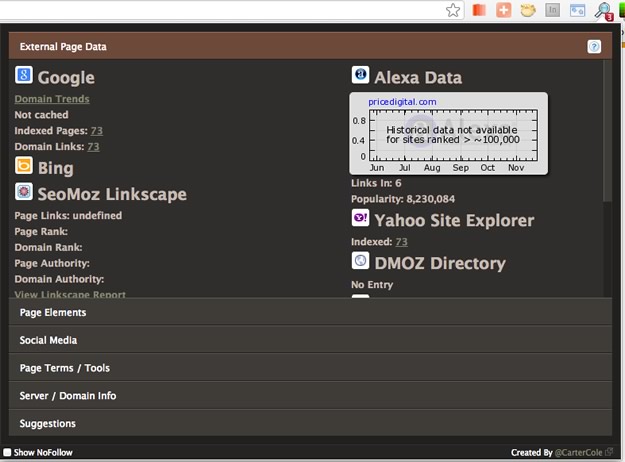
Task: Toggle the Show NoFollow checkbox
Action: click(7, 452)
